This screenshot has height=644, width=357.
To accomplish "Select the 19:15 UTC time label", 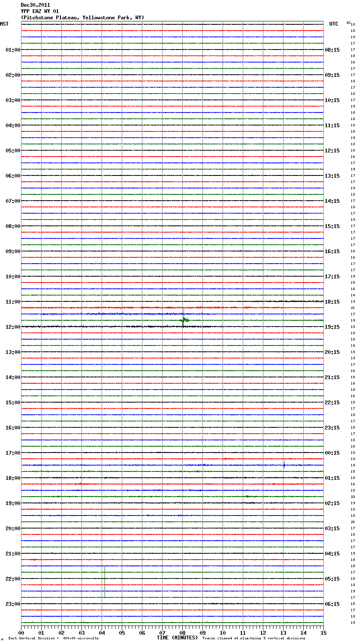I will pyautogui.click(x=332, y=327).
